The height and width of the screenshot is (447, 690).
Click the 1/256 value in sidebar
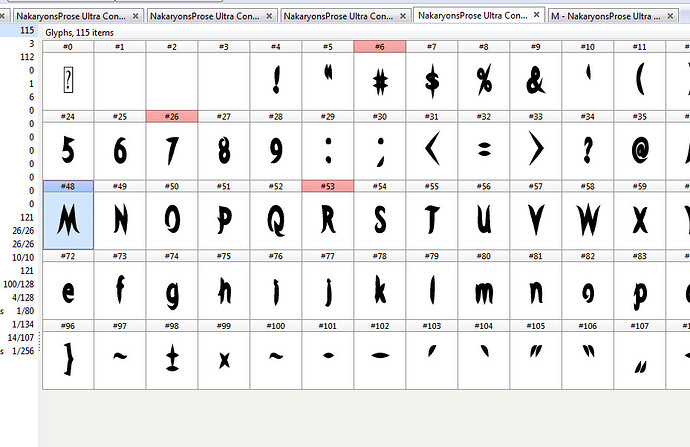pos(23,351)
